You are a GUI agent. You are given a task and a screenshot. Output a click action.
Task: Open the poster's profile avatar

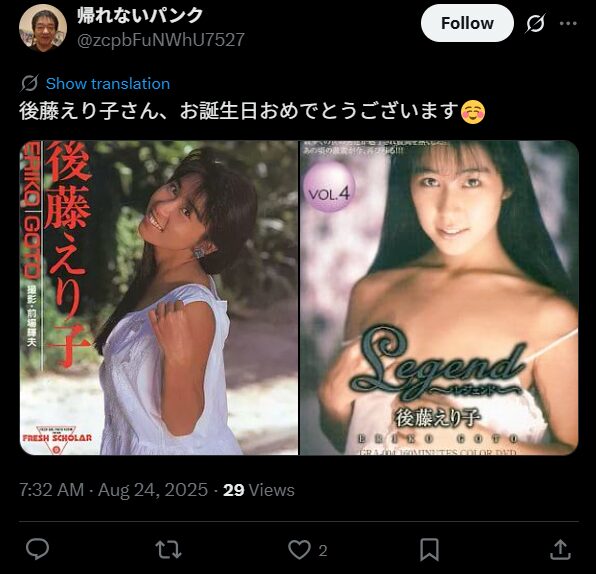[x=43, y=28]
